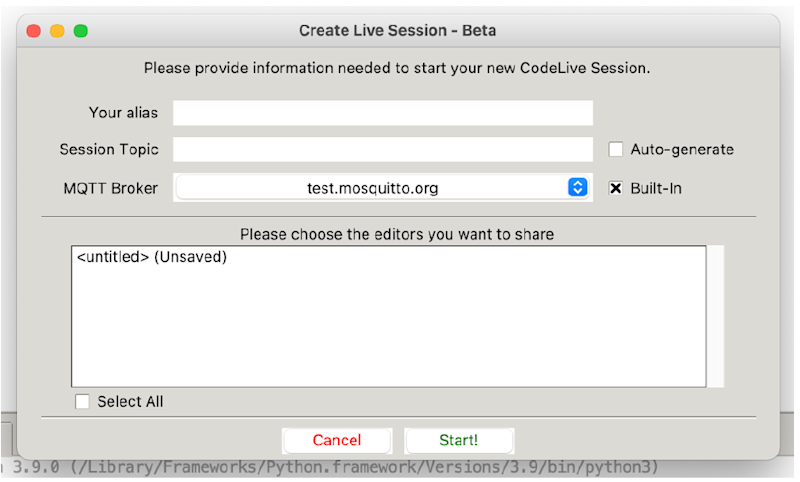Tick the Select All checkbox

[x=82, y=402]
